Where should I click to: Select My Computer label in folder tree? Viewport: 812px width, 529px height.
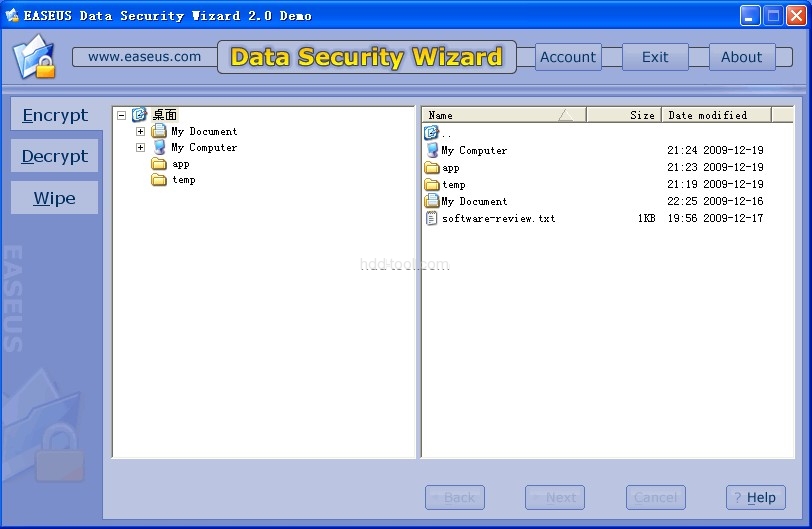tap(204, 148)
